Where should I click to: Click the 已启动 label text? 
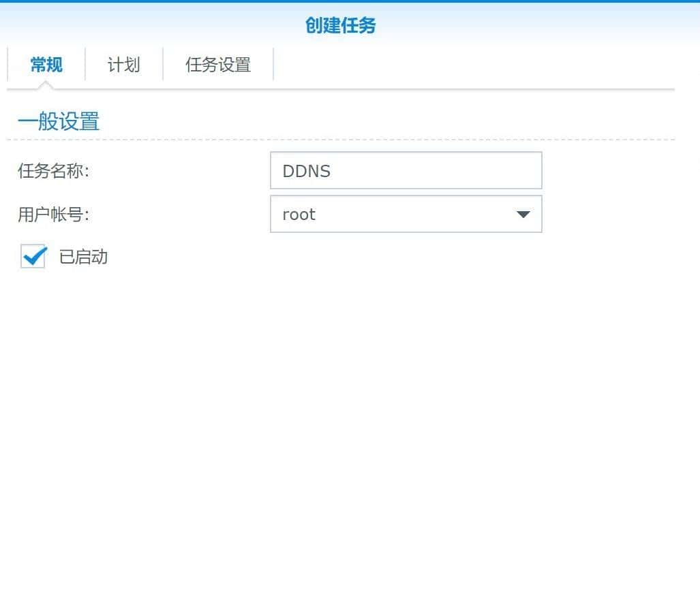(82, 257)
